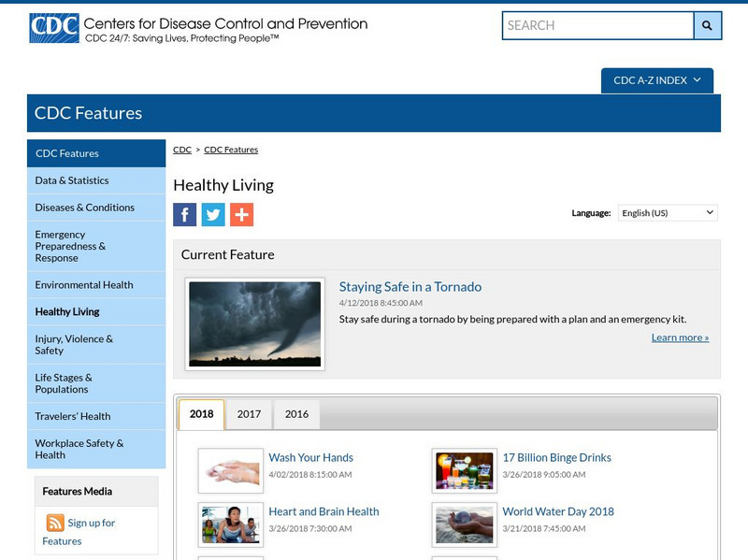This screenshot has height=560, width=748.
Task: Click the CDC Features breadcrumb link
Action: point(231,150)
